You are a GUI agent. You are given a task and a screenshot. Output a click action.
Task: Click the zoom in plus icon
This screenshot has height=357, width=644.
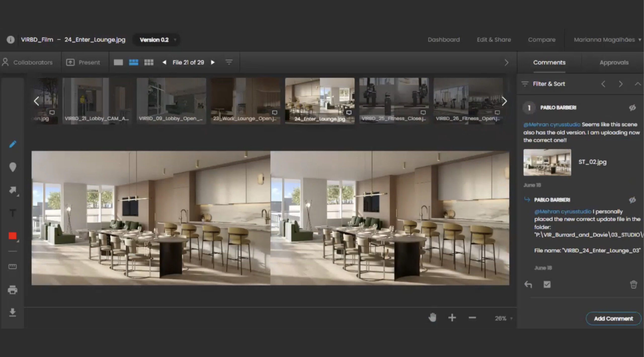pyautogui.click(x=452, y=318)
